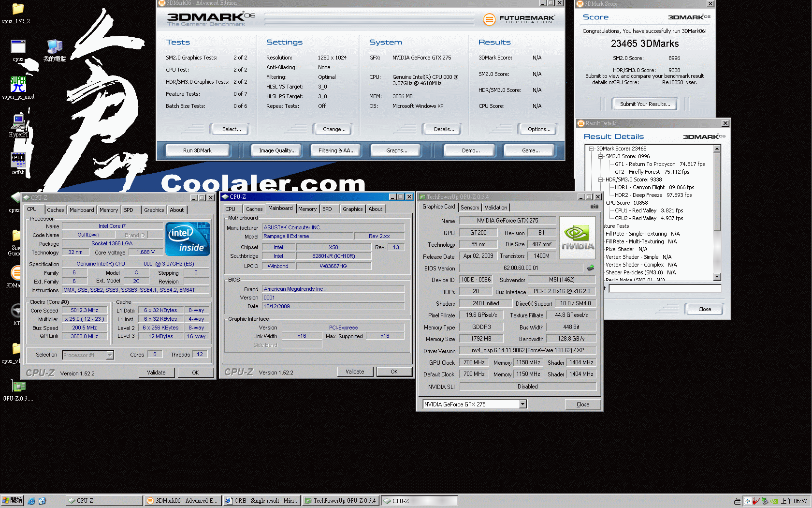Click the text field in Result Details
Screen dimensions: 812x508
pyautogui.click(x=665, y=289)
